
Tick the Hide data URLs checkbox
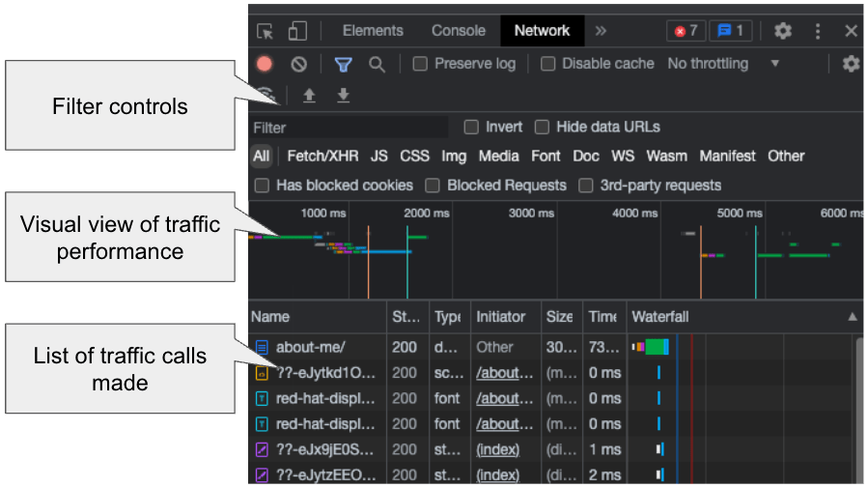click(x=542, y=127)
